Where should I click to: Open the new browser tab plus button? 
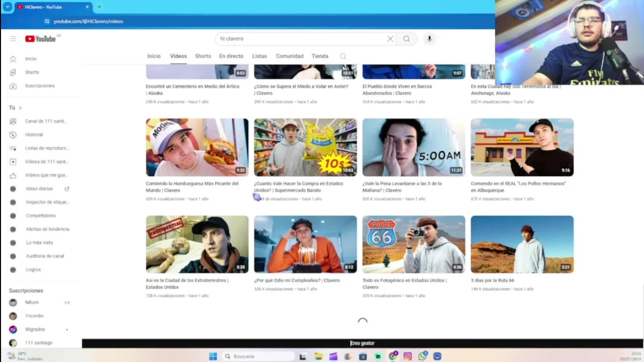99,7
